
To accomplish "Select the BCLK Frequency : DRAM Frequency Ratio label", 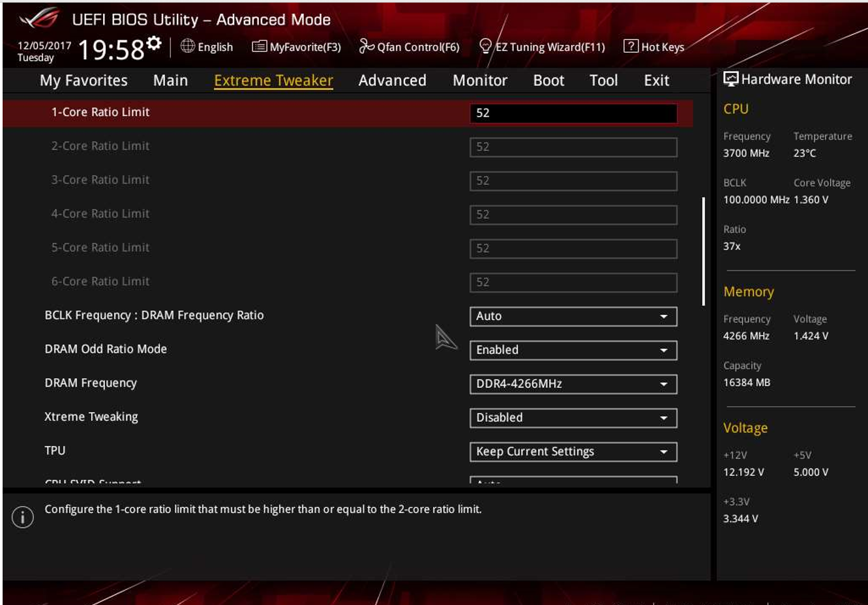I will [154, 316].
